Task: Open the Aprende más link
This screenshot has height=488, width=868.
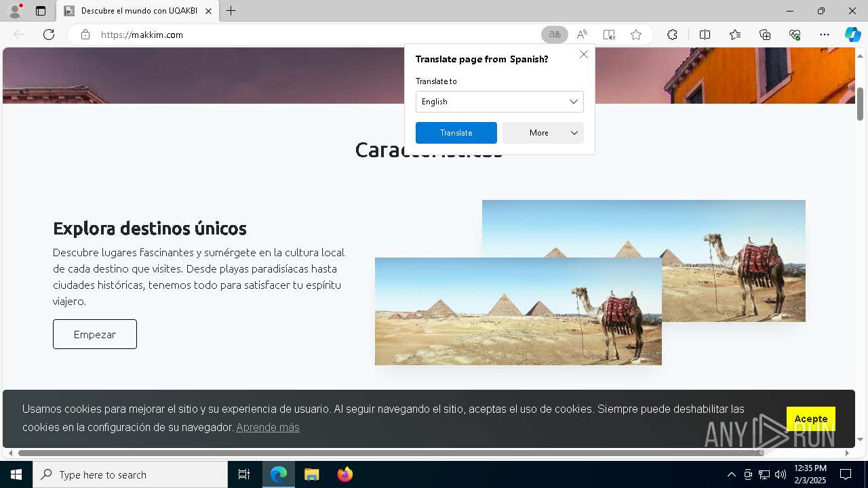Action: [268, 427]
